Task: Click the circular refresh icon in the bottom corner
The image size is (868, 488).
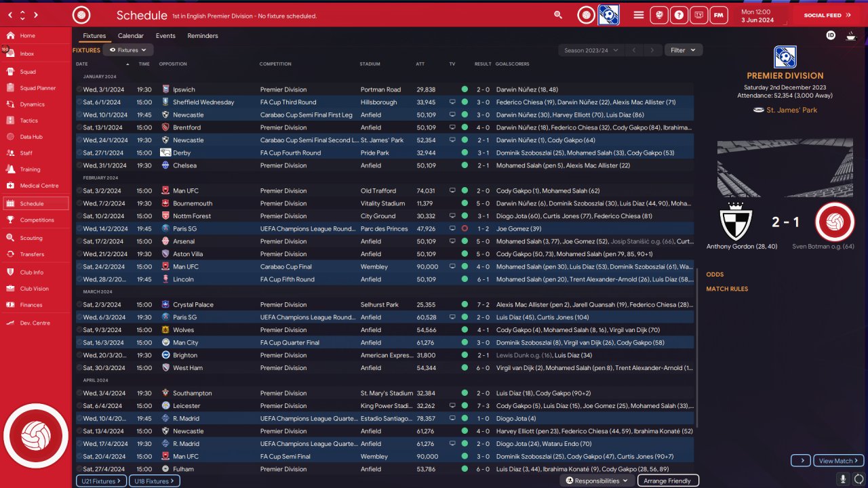Action: point(859,479)
